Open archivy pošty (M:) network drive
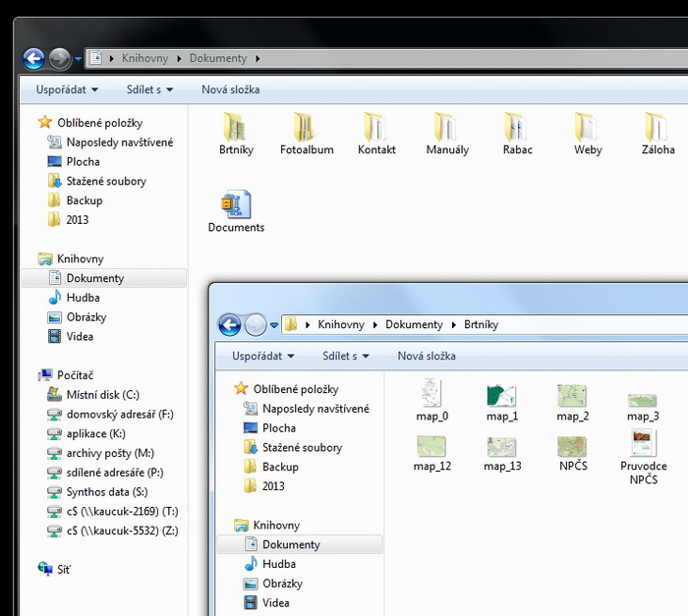Viewport: 688px width, 616px height. coord(110,453)
